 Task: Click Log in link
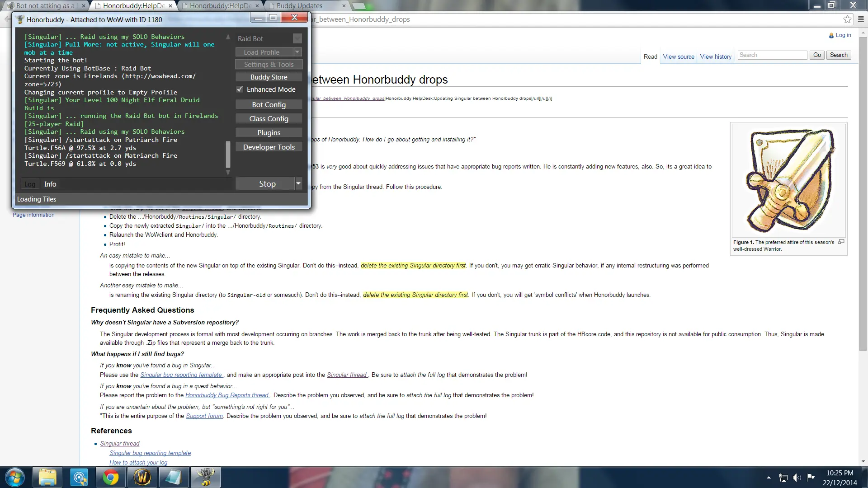click(843, 35)
